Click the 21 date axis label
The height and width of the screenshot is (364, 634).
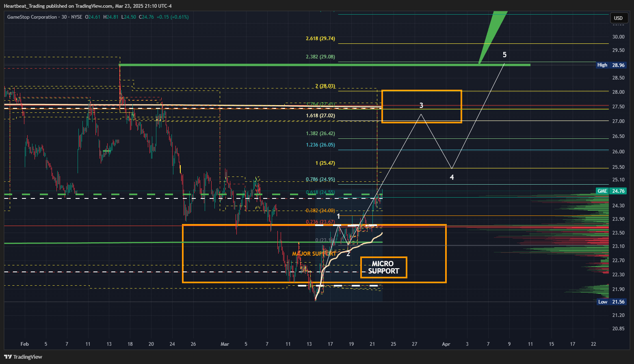click(x=372, y=344)
